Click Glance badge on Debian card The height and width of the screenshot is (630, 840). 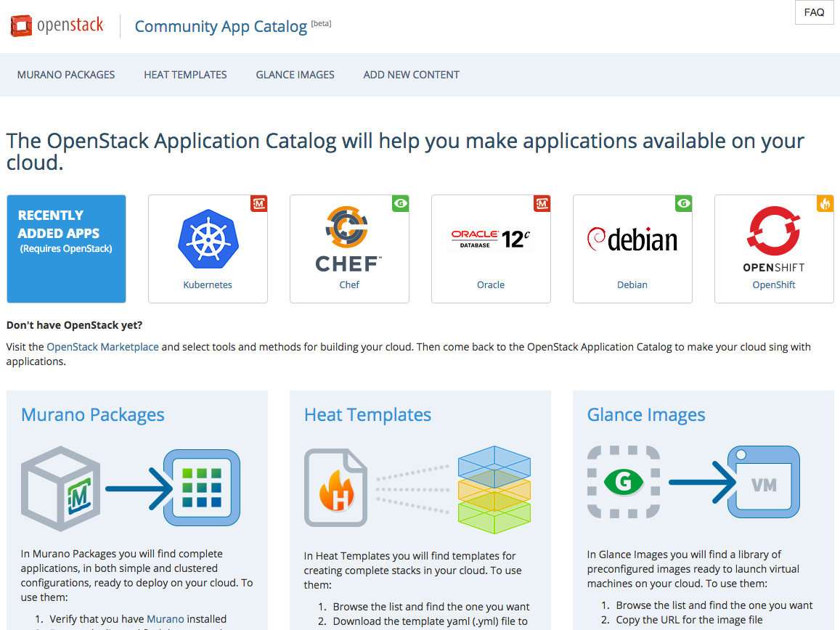point(683,203)
